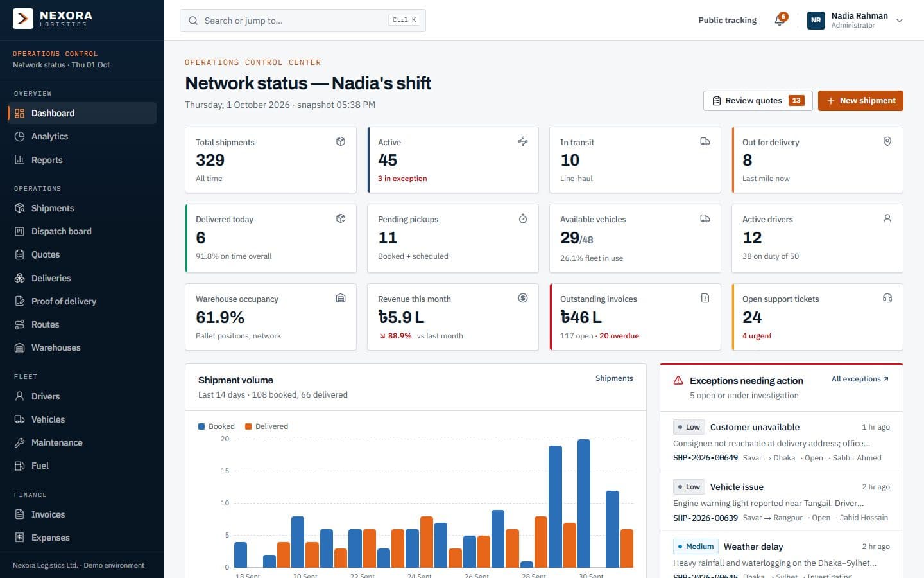924x578 pixels.
Task: Open the Outstanding invoices card
Action: coord(635,317)
